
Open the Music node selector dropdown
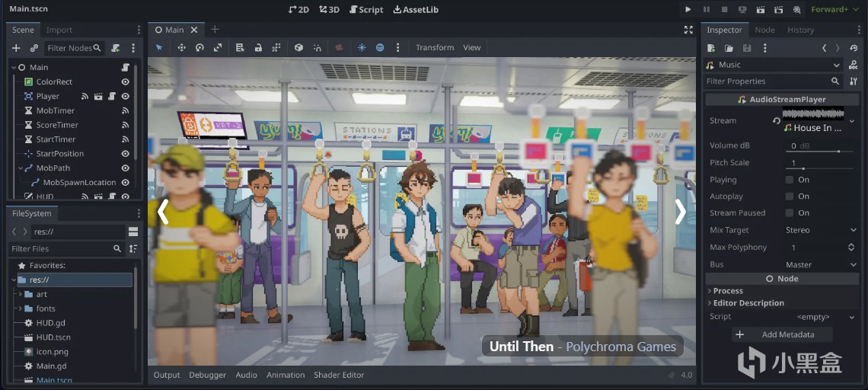tap(774, 65)
